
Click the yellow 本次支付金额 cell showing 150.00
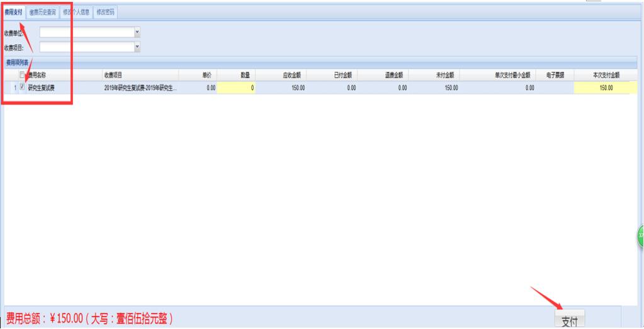tap(601, 88)
